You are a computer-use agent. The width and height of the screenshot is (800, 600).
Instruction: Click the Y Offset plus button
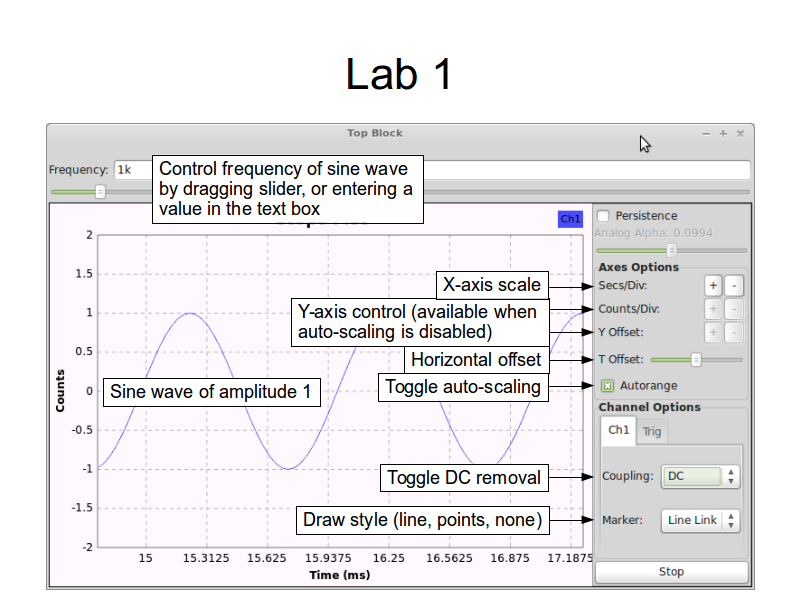713,332
